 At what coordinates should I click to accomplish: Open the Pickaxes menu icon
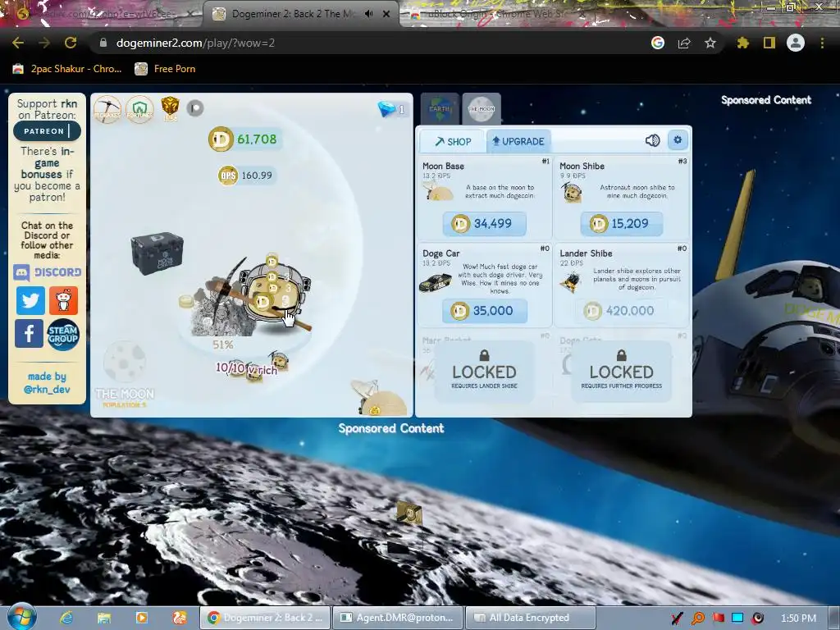pyautogui.click(x=107, y=109)
